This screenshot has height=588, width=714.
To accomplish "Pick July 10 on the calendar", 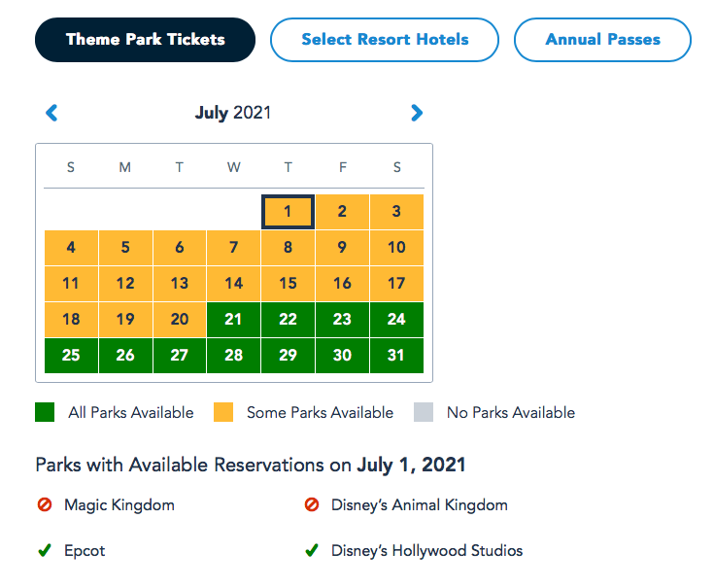I will point(396,248).
